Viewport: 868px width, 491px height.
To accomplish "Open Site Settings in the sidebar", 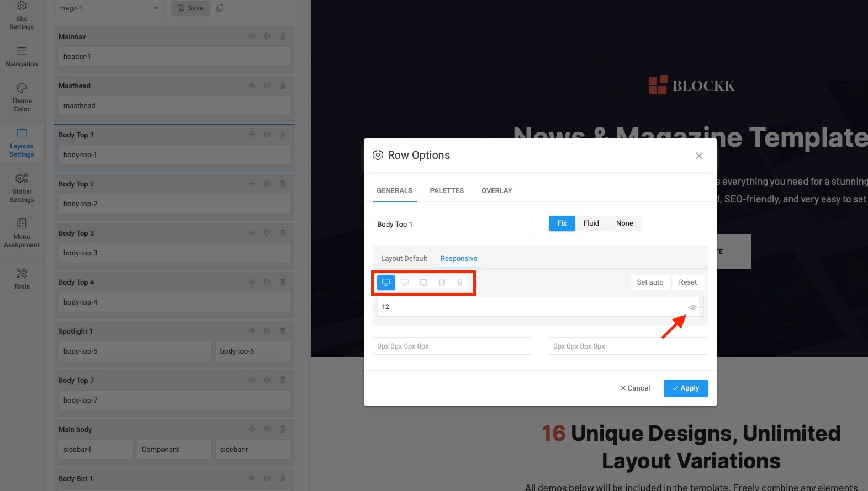I will click(x=22, y=16).
